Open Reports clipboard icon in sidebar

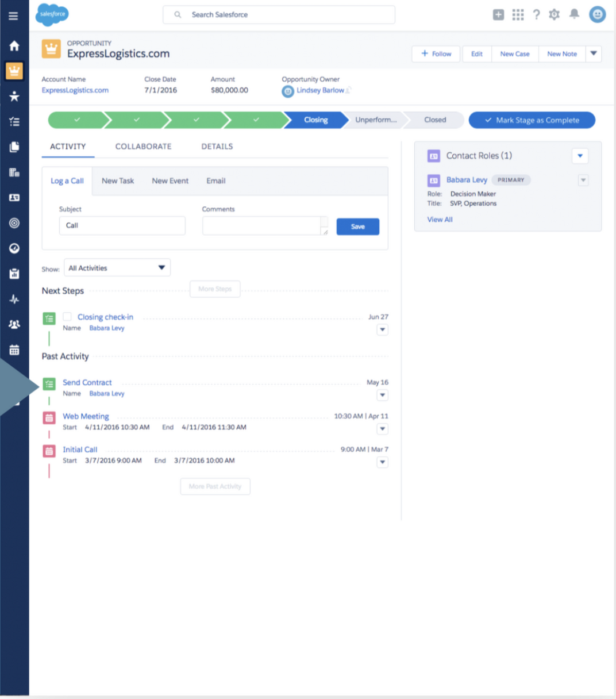14,274
